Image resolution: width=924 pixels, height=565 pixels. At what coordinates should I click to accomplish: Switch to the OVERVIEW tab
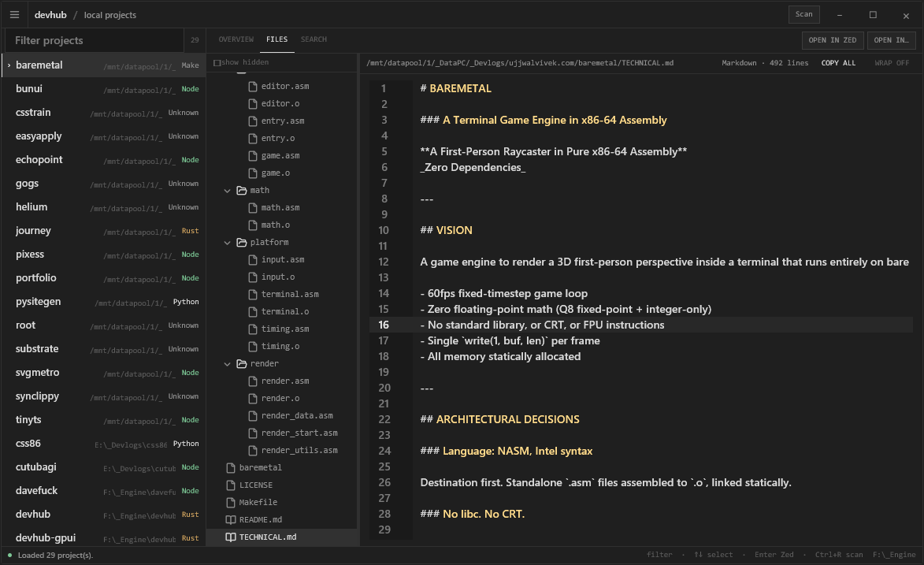coord(236,39)
